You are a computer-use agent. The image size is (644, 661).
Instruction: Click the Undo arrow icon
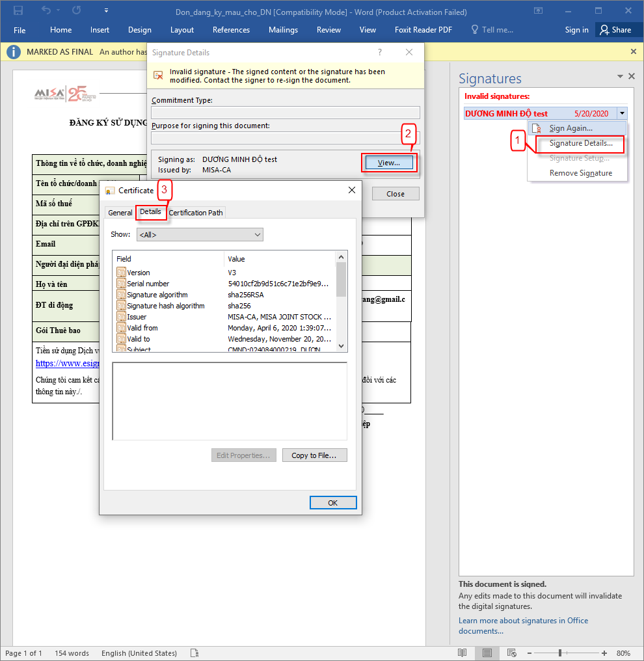46,11
